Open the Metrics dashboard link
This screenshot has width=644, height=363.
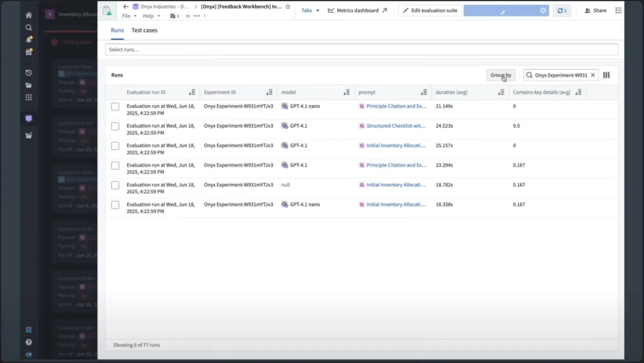357,10
